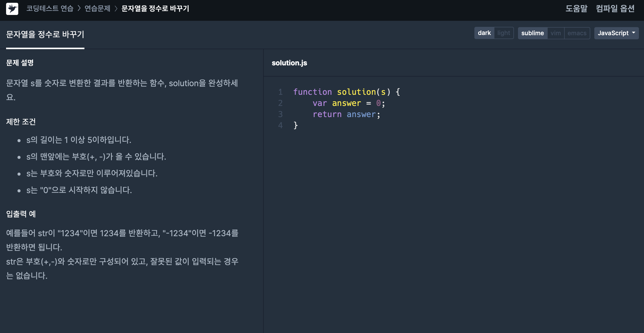Select the 문자열을 정수로 바꾸기 problem tab
This screenshot has width=644, height=333.
click(x=45, y=34)
